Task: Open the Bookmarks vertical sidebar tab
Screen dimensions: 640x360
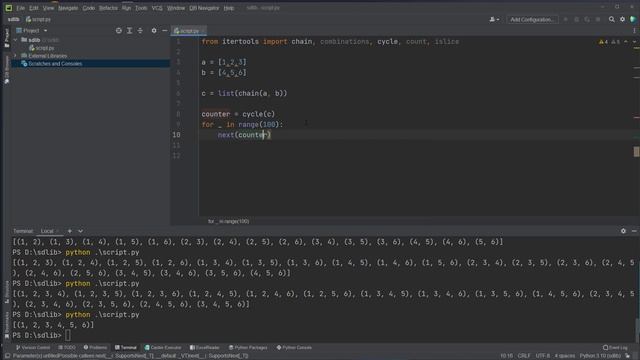Action: (7, 325)
